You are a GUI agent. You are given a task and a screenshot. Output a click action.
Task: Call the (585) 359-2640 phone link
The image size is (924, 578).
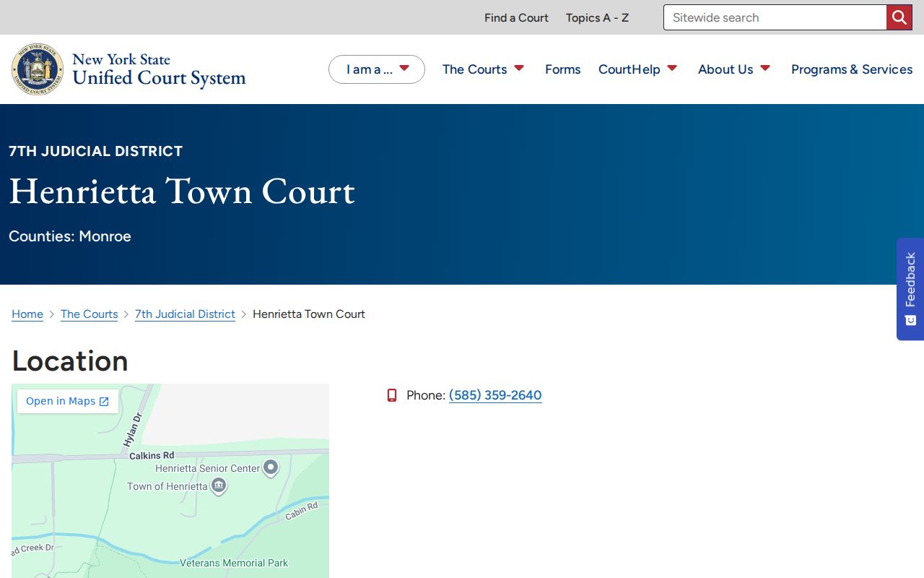495,395
